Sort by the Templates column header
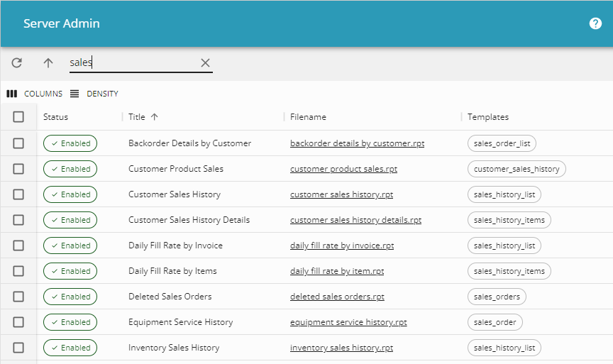This screenshot has height=364, width=613. tap(488, 117)
